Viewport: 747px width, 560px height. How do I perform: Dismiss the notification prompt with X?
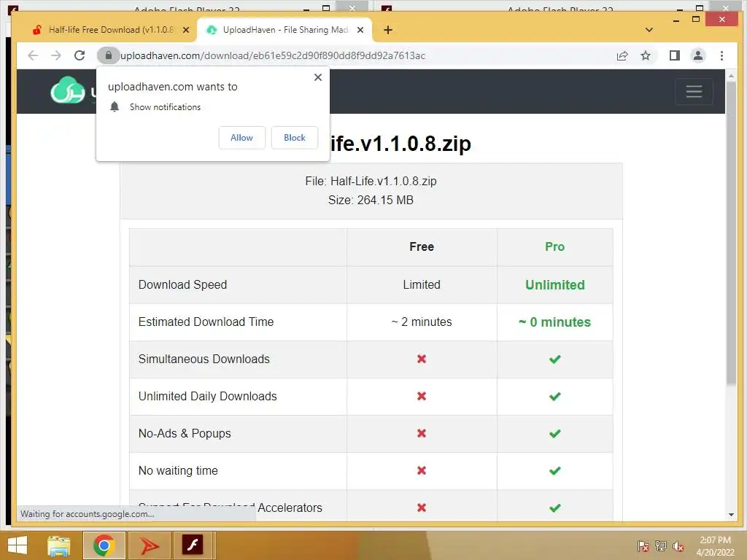[x=318, y=77]
